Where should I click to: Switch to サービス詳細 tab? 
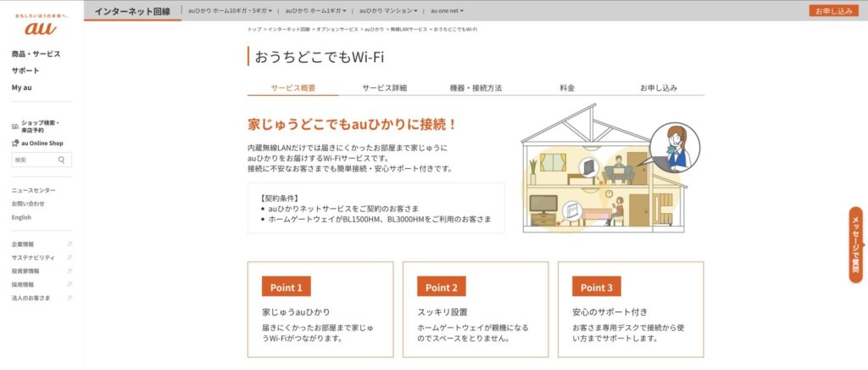tap(384, 88)
